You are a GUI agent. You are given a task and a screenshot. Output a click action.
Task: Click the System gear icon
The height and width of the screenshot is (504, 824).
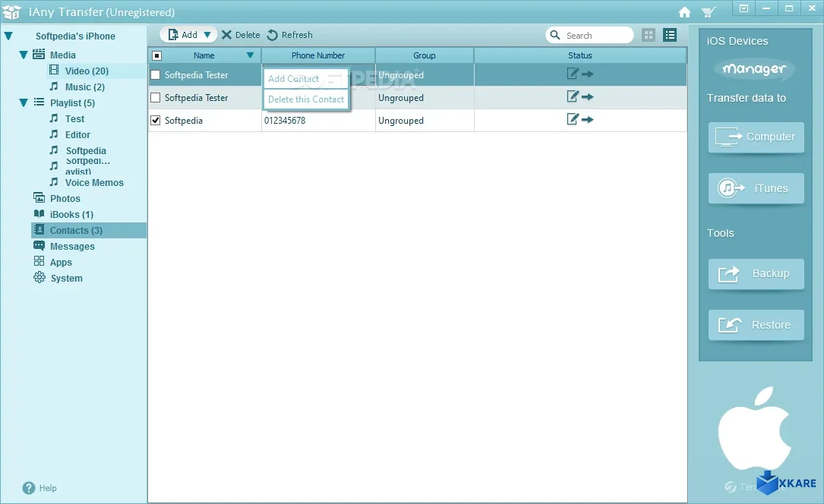[x=39, y=277]
